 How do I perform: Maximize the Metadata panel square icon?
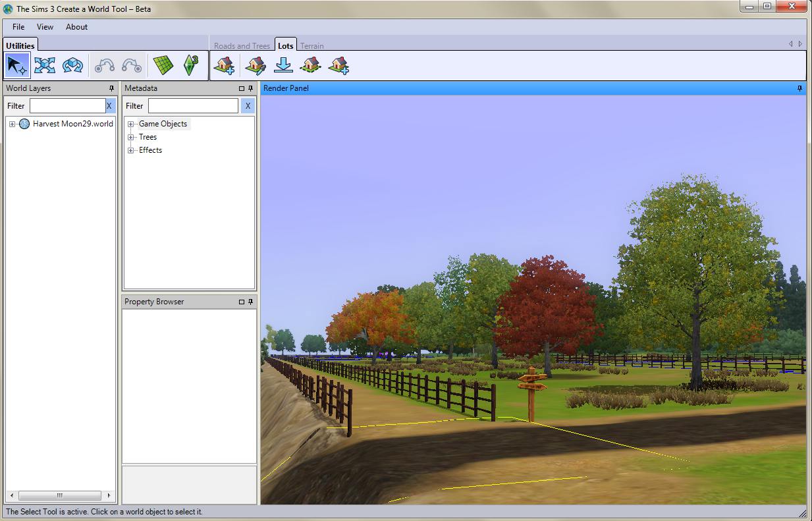pyautogui.click(x=241, y=88)
